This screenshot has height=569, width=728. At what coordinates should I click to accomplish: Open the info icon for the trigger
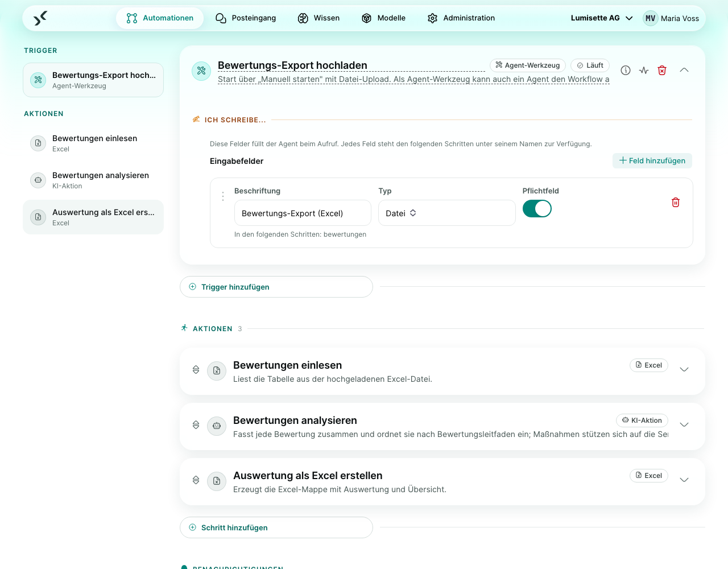(x=626, y=71)
